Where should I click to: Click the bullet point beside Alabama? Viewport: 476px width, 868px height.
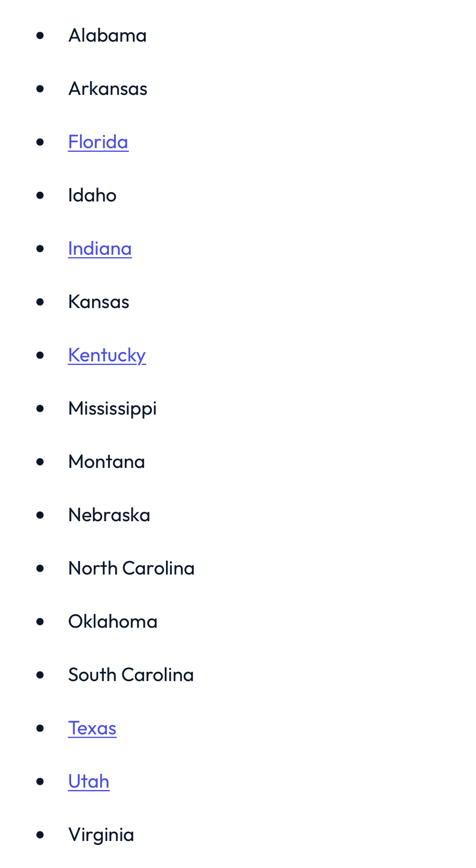40,36
